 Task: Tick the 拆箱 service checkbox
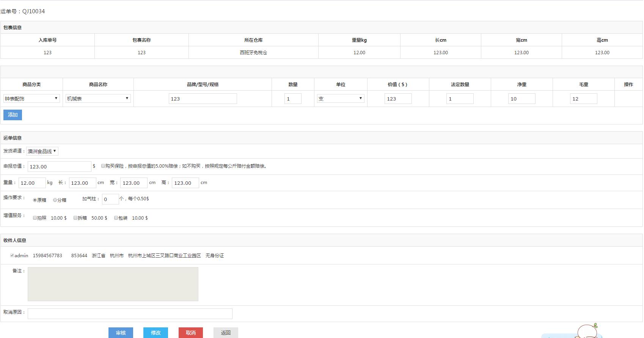pos(75,218)
